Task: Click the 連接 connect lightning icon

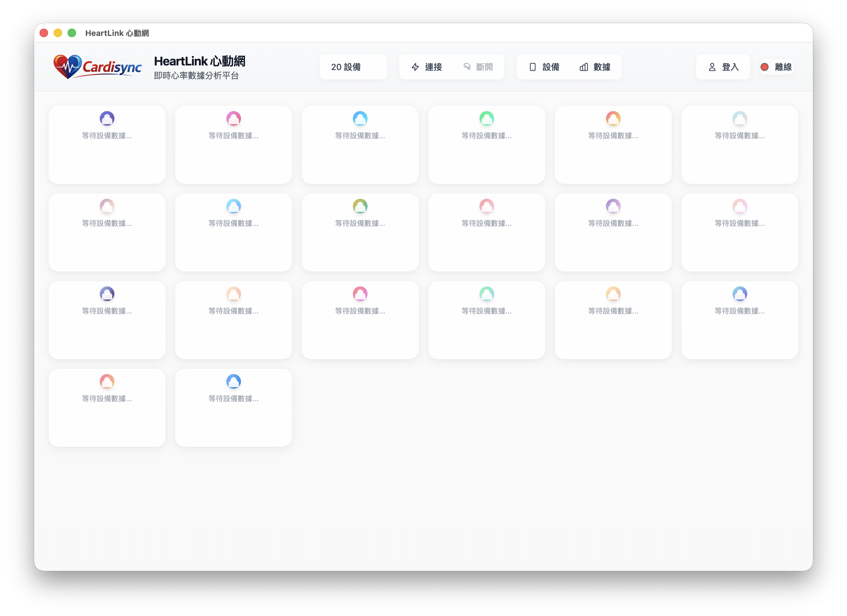Action: coord(416,67)
